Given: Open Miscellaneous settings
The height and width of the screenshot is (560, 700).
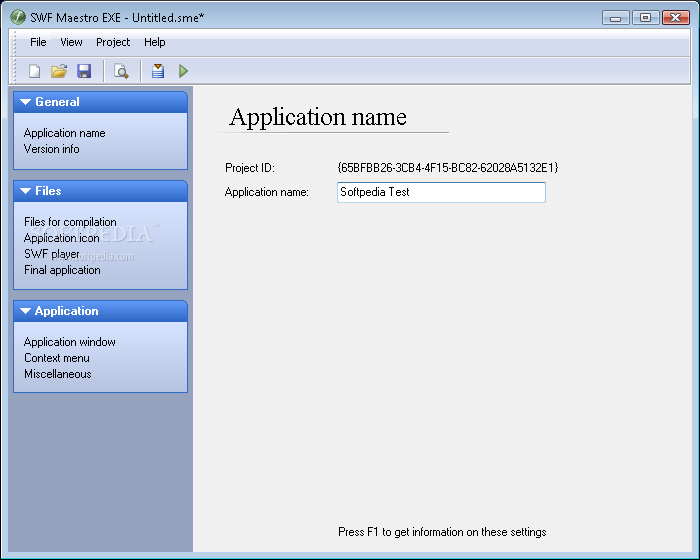Looking at the screenshot, I should (58, 374).
